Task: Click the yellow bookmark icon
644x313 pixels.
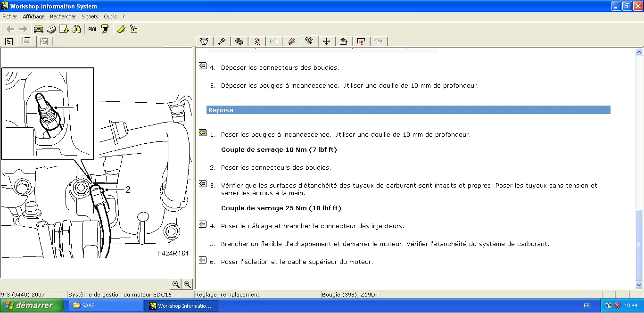Action: click(121, 29)
